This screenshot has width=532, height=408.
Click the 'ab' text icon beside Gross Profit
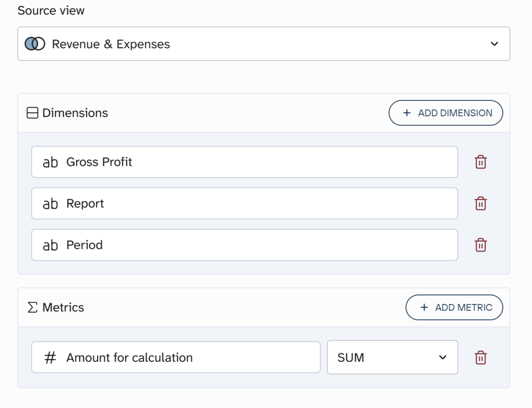pyautogui.click(x=49, y=162)
